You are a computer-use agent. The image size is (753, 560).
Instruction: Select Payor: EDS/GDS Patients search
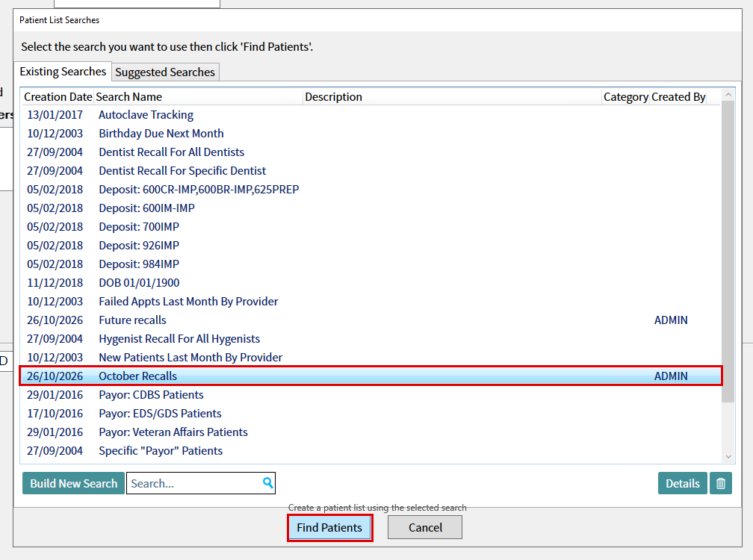tap(371, 414)
